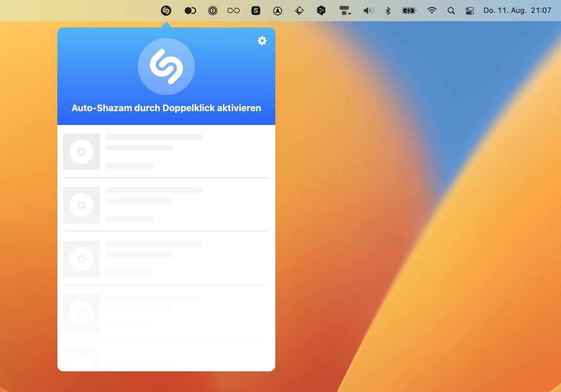This screenshot has height=392, width=561.
Task: Click the infinity loop menu bar icon
Action: pos(233,10)
